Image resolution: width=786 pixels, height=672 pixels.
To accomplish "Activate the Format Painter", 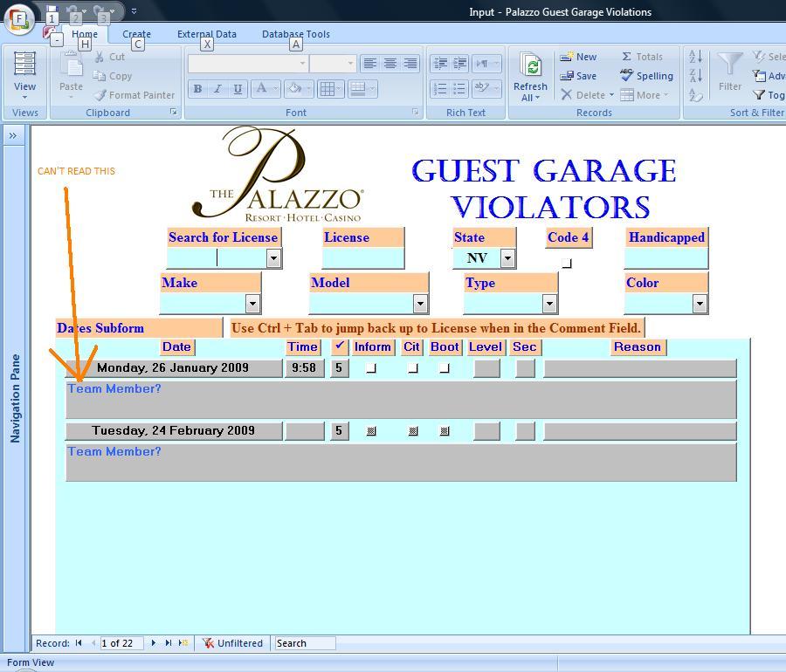I will [134, 95].
